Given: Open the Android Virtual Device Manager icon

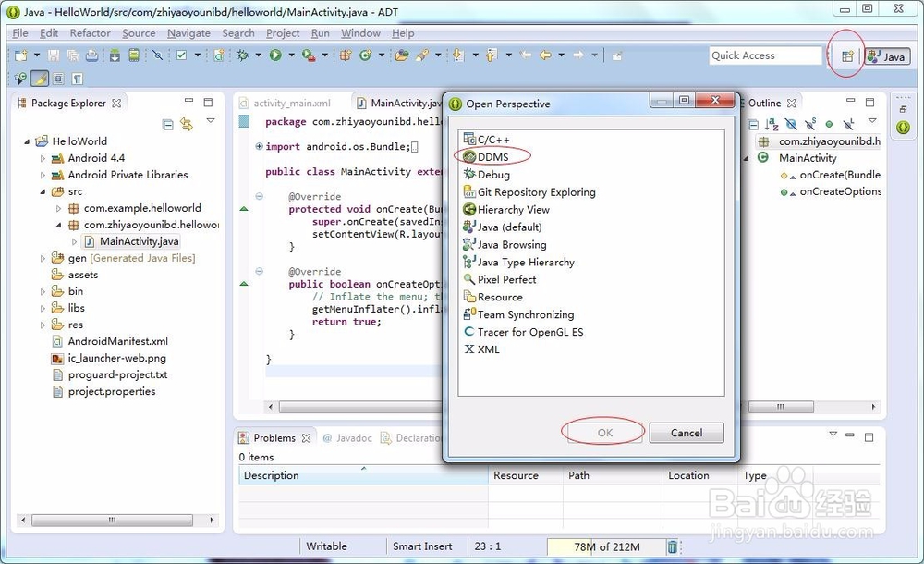Looking at the screenshot, I should coord(134,55).
